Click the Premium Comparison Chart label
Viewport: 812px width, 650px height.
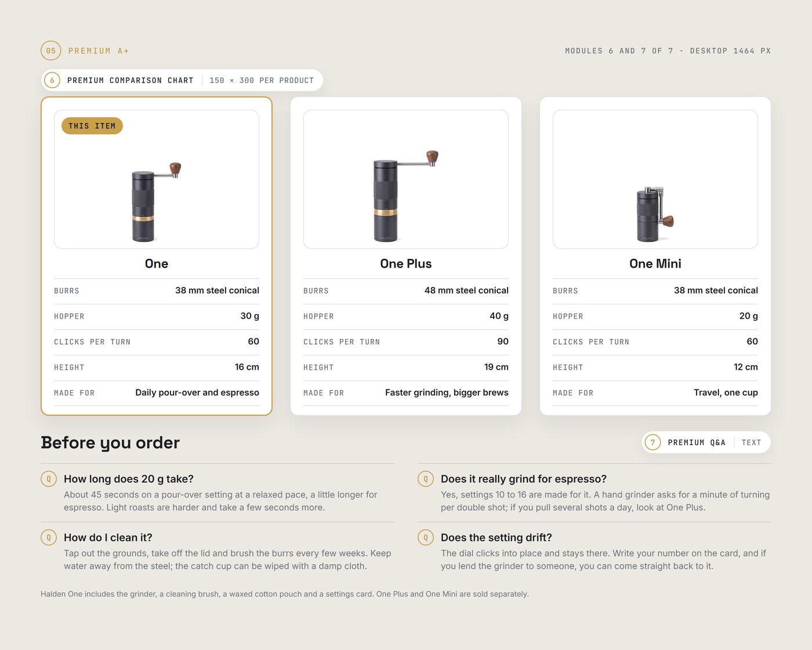pos(130,80)
